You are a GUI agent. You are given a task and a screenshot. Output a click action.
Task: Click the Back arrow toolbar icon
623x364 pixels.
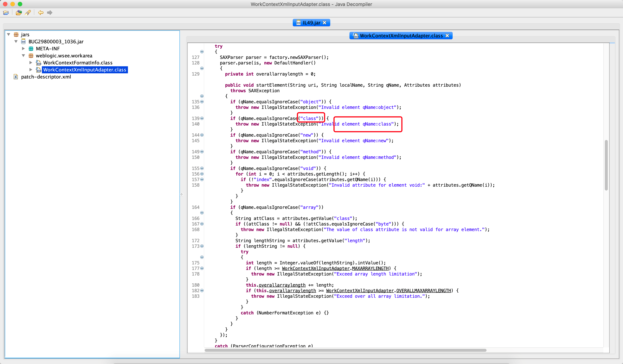click(x=41, y=13)
